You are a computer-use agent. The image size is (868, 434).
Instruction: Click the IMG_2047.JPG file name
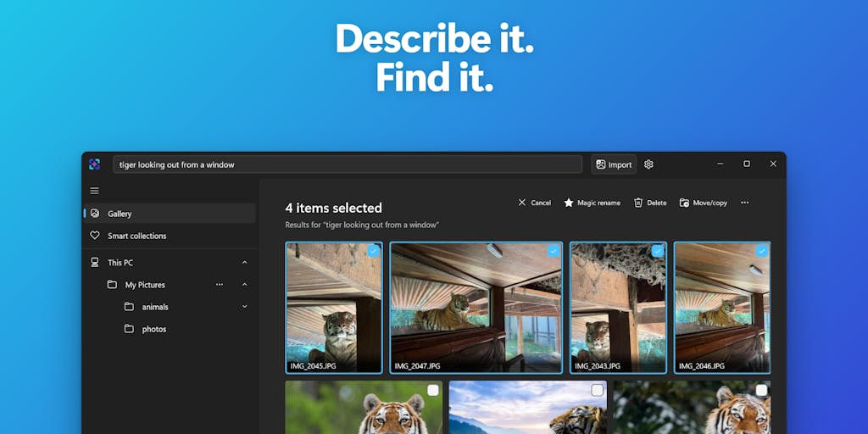pos(417,366)
